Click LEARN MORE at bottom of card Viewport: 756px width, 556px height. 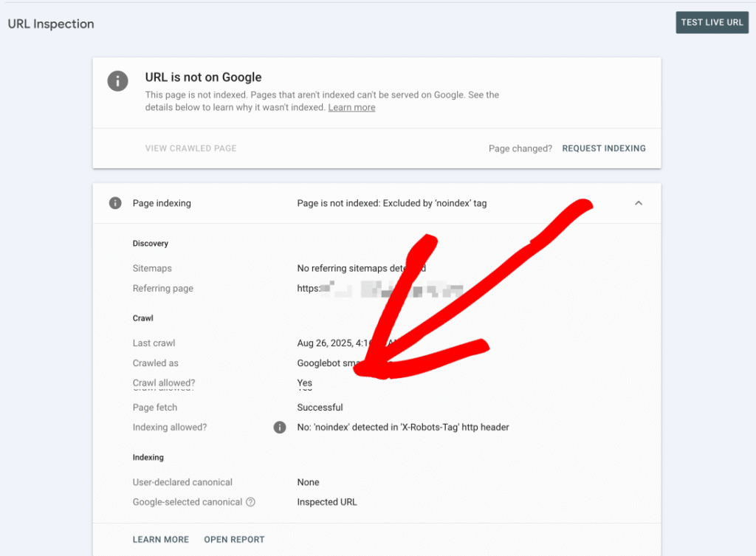pos(161,540)
